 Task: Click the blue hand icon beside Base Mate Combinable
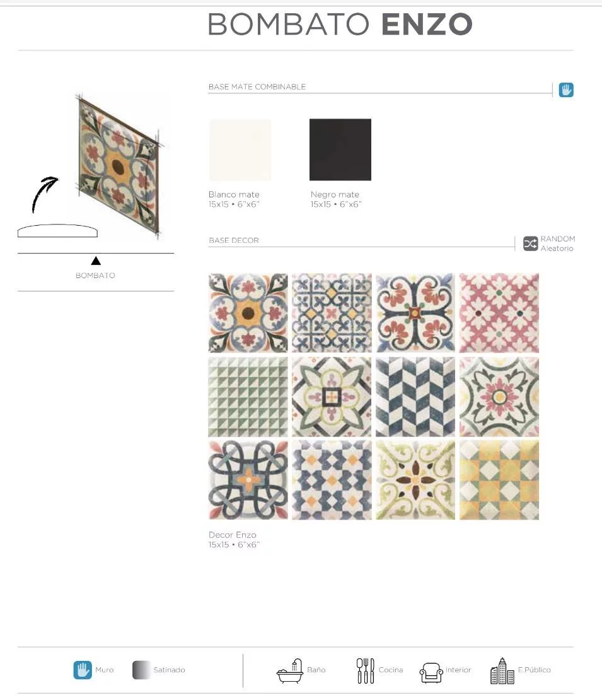coord(566,90)
